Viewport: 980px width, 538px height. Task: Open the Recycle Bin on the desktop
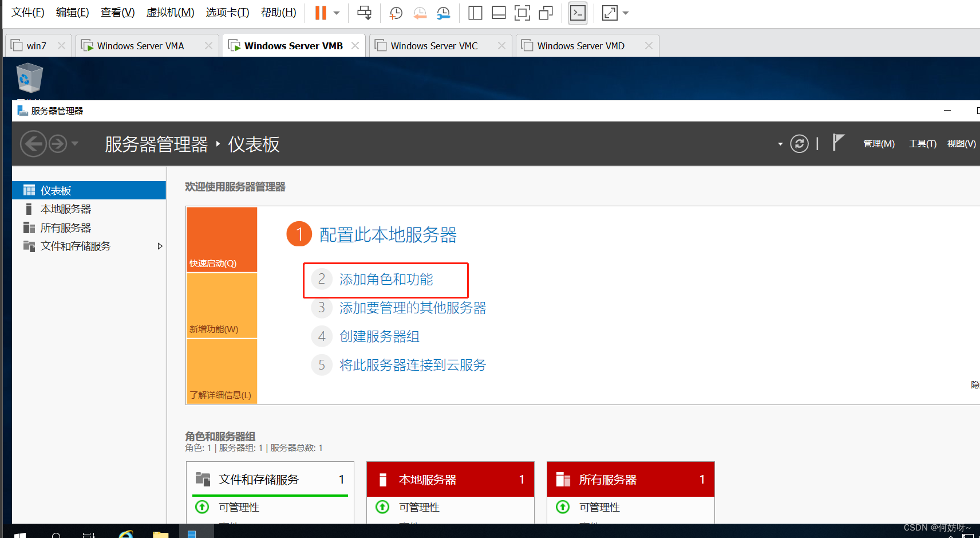click(x=29, y=78)
